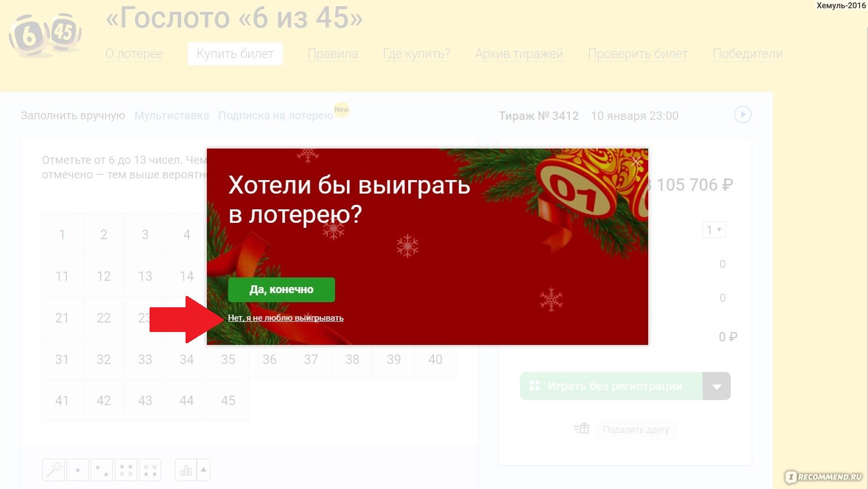Screen dimensions: 868x489
Task: Mark number 14 in the ticket grid
Action: coord(187,276)
